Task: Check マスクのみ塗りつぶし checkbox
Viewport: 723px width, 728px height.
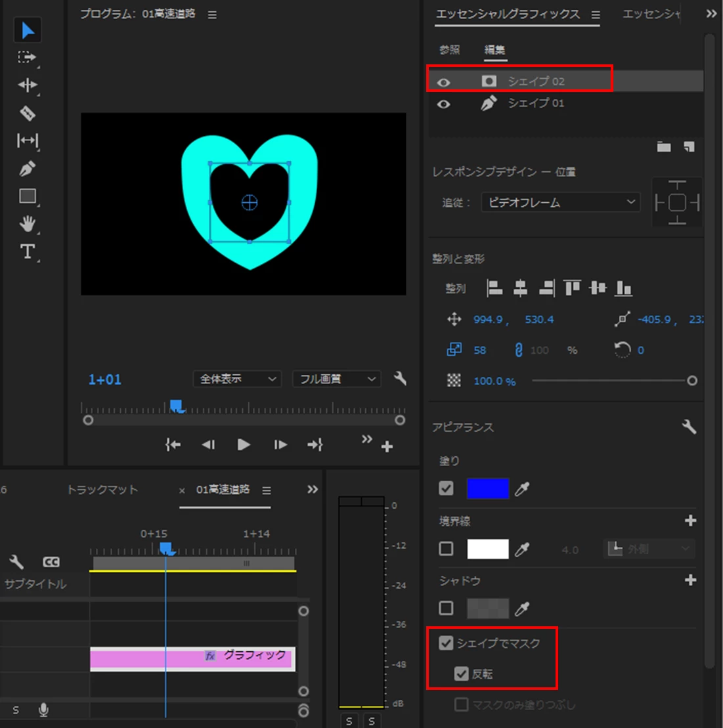Action: (x=461, y=705)
